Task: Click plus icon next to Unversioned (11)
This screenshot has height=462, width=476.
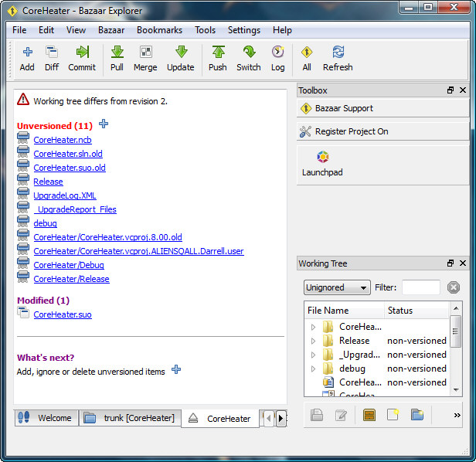Action: coord(104,124)
